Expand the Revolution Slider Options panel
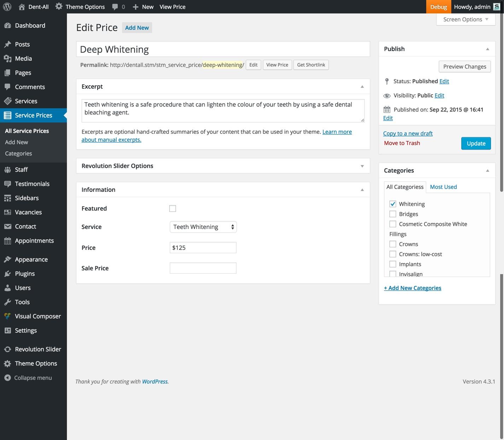This screenshot has width=504, height=440. pyautogui.click(x=362, y=166)
